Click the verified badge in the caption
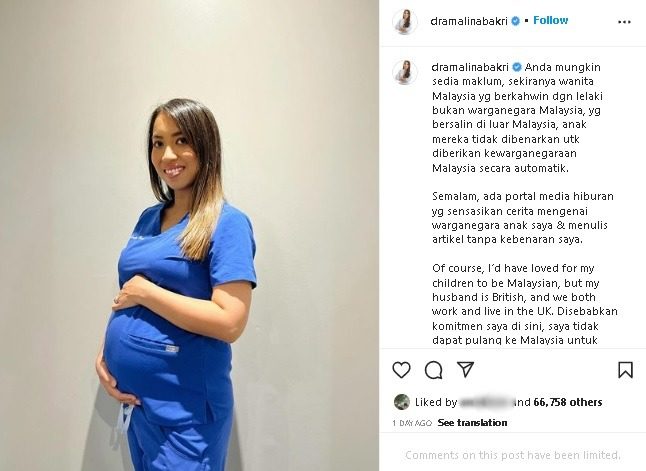The width and height of the screenshot is (646, 471). tap(517, 67)
